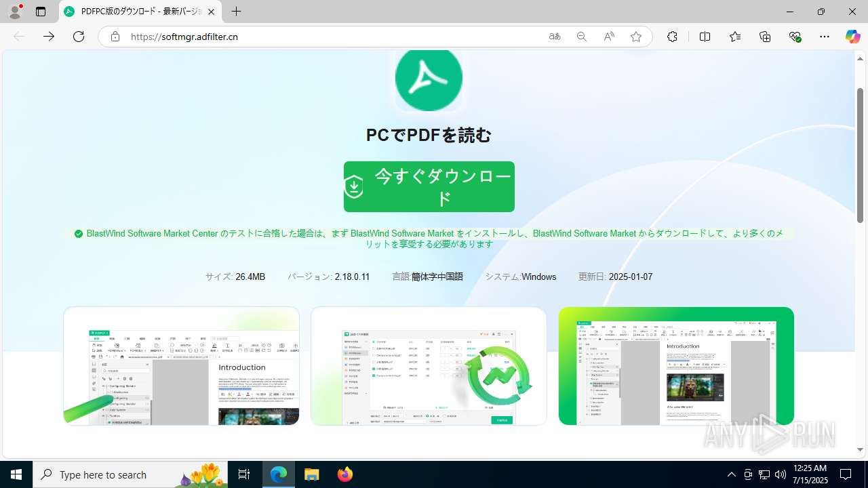Viewport: 868px width, 488px height.
Task: Open the first Introduction screenshot thumbnail
Action: 181,366
